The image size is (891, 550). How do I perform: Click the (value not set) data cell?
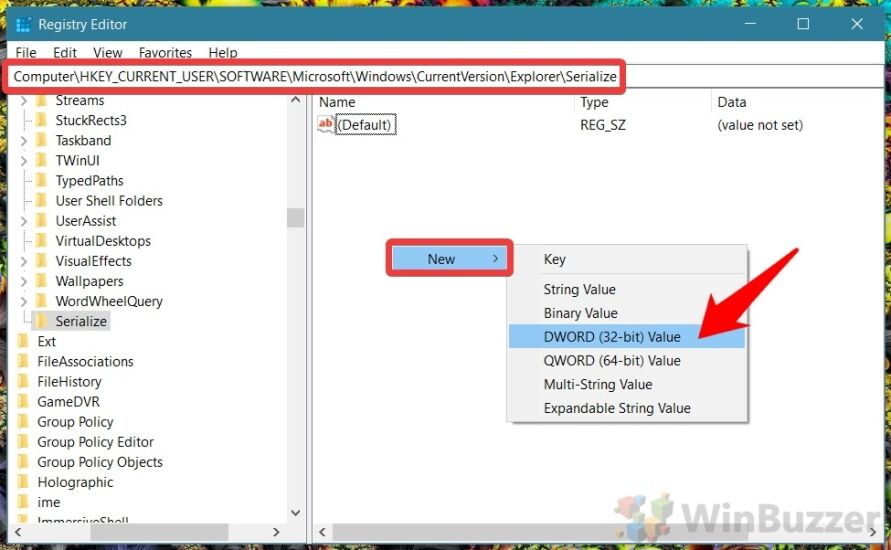[x=760, y=125]
